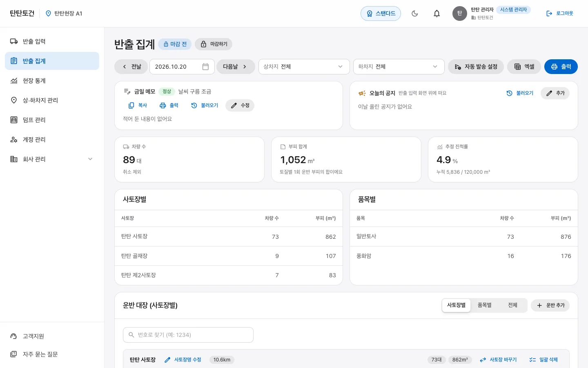Click 로그아웃 to sign out
The height and width of the screenshot is (368, 588).
tap(560, 13)
